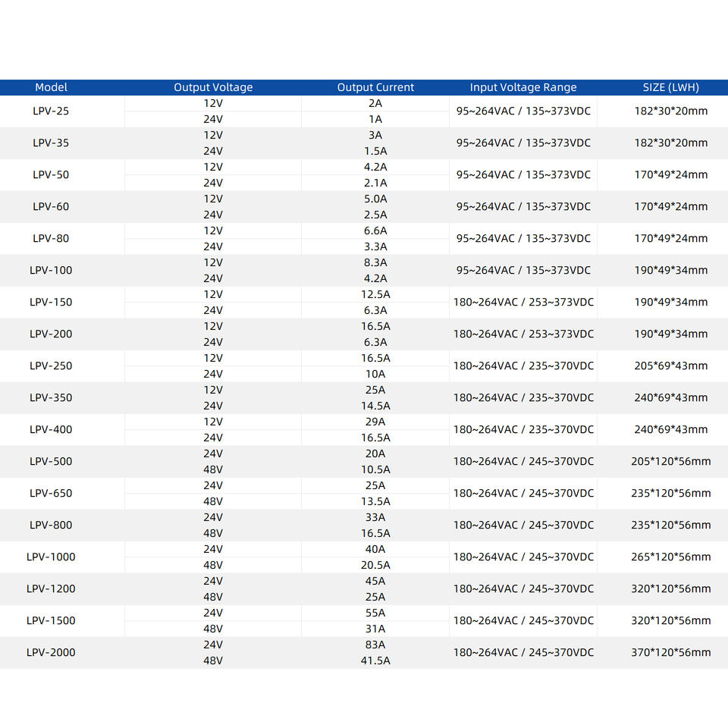728x728 pixels.
Task: Select the 205*69*43mm size cell
Action: (671, 366)
